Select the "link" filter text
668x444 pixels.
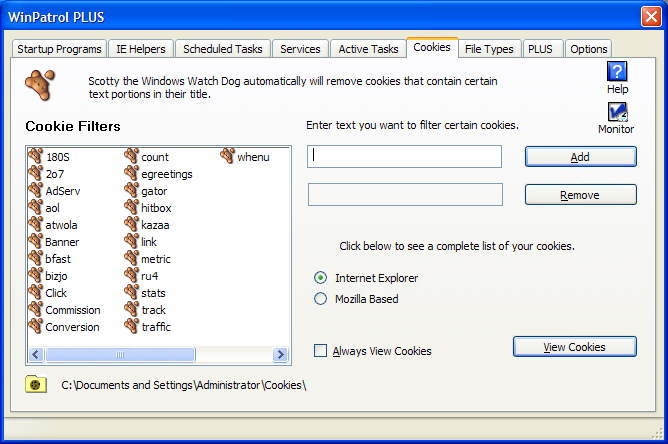click(149, 242)
